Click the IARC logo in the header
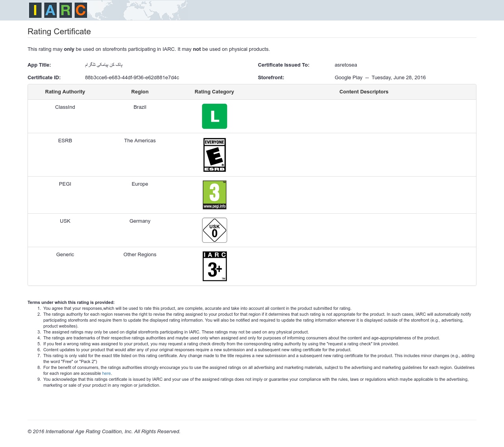This screenshot has width=504, height=447. coord(58,10)
